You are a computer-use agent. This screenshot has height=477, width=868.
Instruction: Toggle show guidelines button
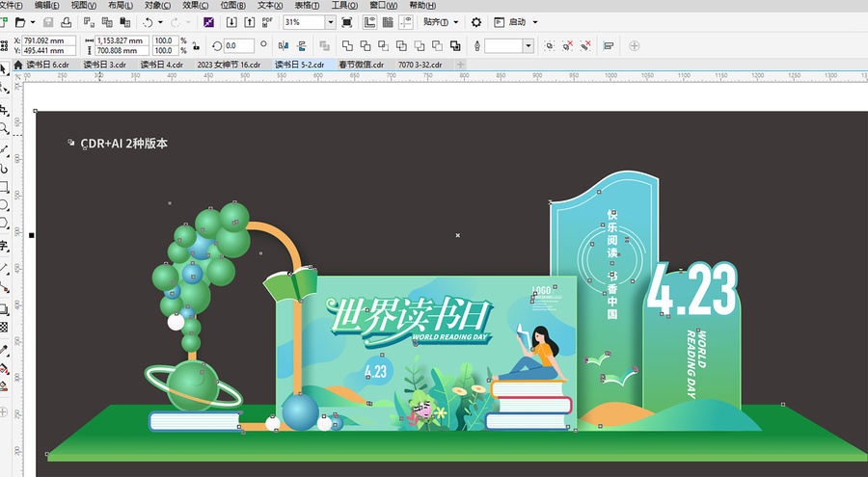(406, 22)
